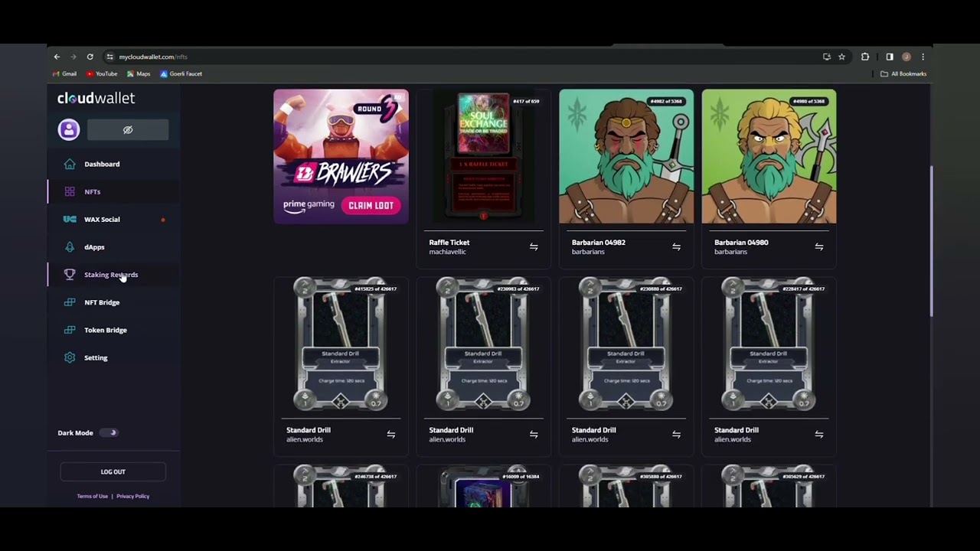
Task: Open the All Bookmarks folder
Action: 903,74
